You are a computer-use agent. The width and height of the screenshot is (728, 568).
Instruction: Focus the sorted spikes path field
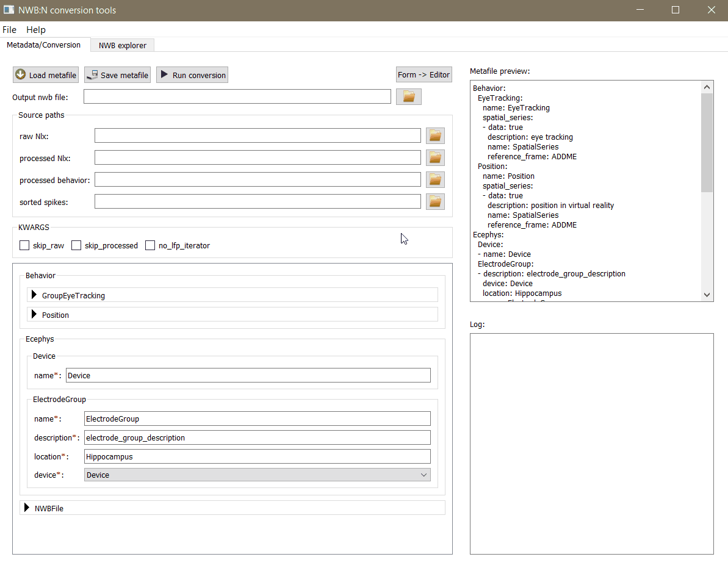pyautogui.click(x=258, y=201)
